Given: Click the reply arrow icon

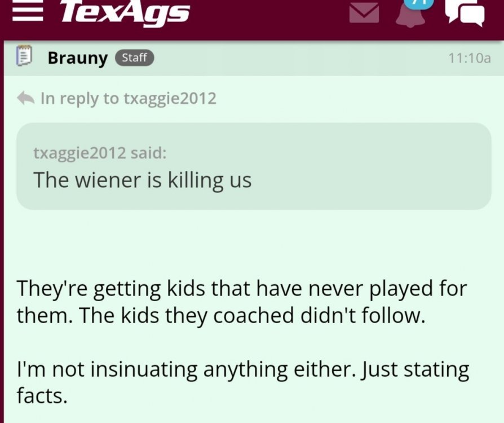Looking at the screenshot, I should pyautogui.click(x=26, y=98).
